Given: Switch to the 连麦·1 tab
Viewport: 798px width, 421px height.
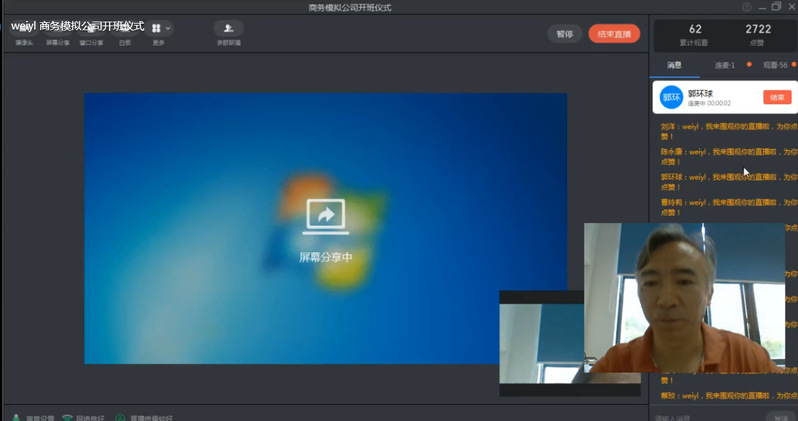Looking at the screenshot, I should pos(725,65).
